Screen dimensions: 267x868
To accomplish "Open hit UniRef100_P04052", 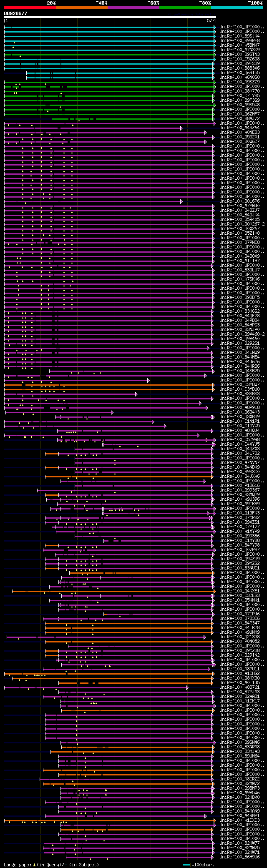I will (x=239, y=641).
